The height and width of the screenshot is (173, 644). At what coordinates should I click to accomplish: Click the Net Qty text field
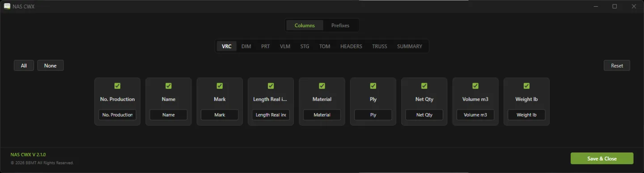point(424,115)
